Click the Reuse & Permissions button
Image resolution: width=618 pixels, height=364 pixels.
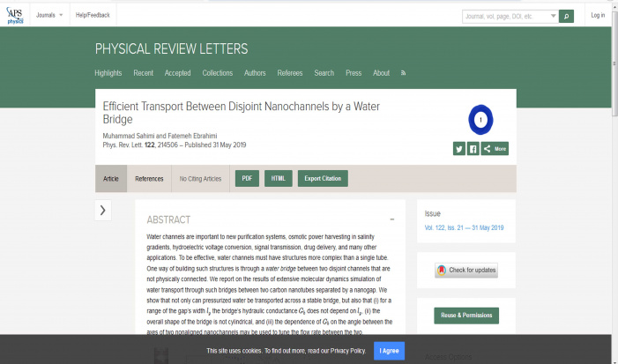click(466, 316)
